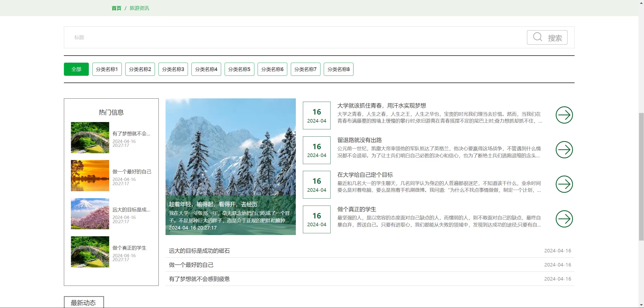Viewport: 644px width, 308px height.
Task: Switch to 分类名称5 category
Action: [239, 69]
